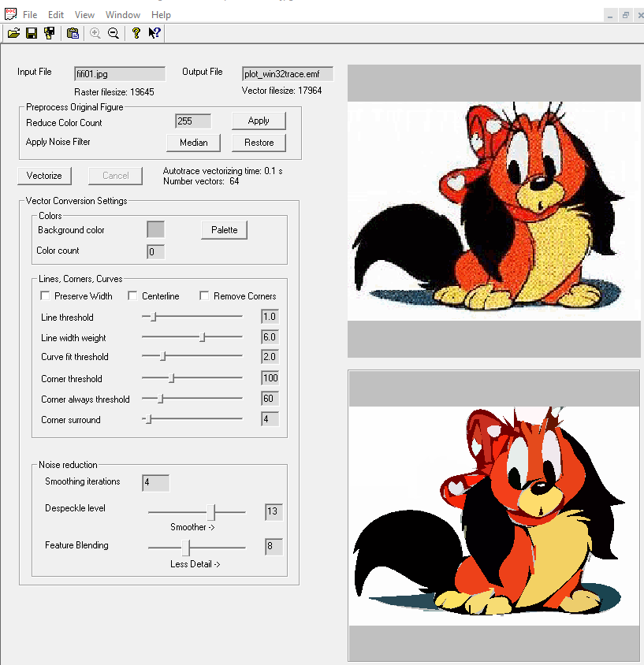Open the Palette dialog
The image size is (644, 665).
224,230
